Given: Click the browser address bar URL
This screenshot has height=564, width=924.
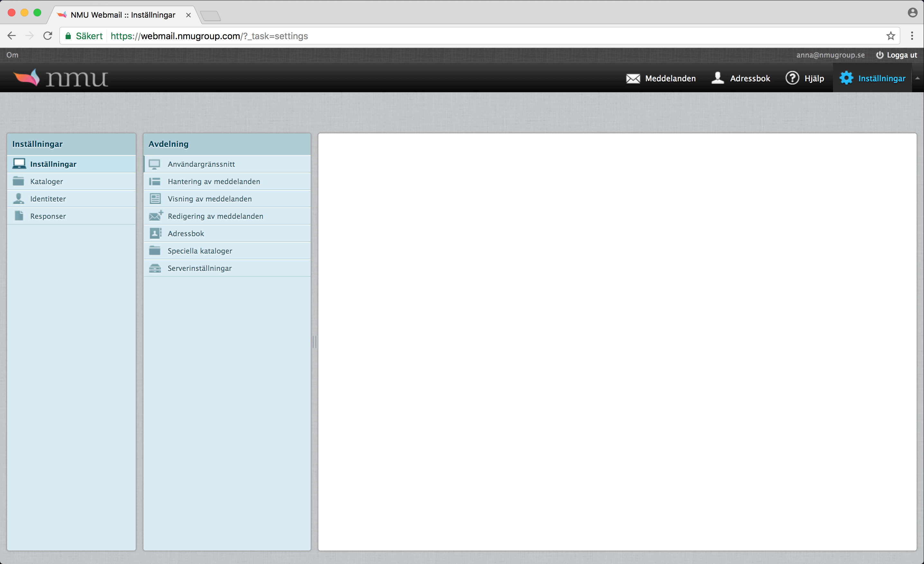Looking at the screenshot, I should pos(209,36).
